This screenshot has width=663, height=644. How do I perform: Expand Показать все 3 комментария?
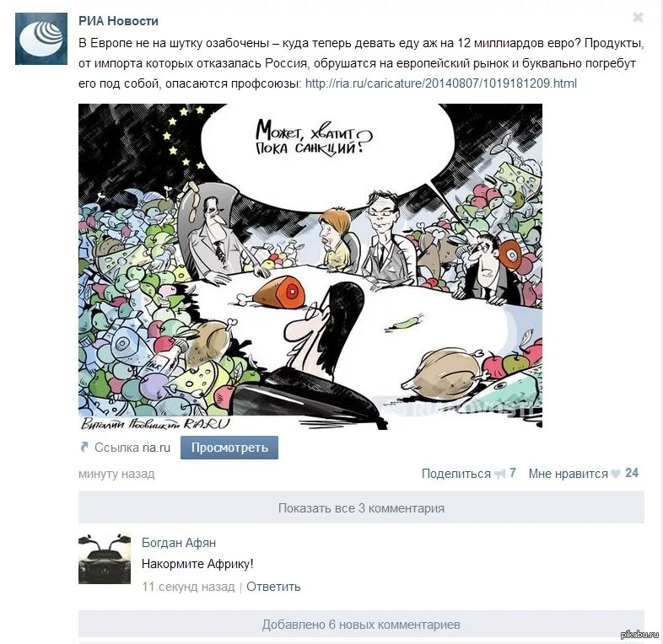[361, 507]
